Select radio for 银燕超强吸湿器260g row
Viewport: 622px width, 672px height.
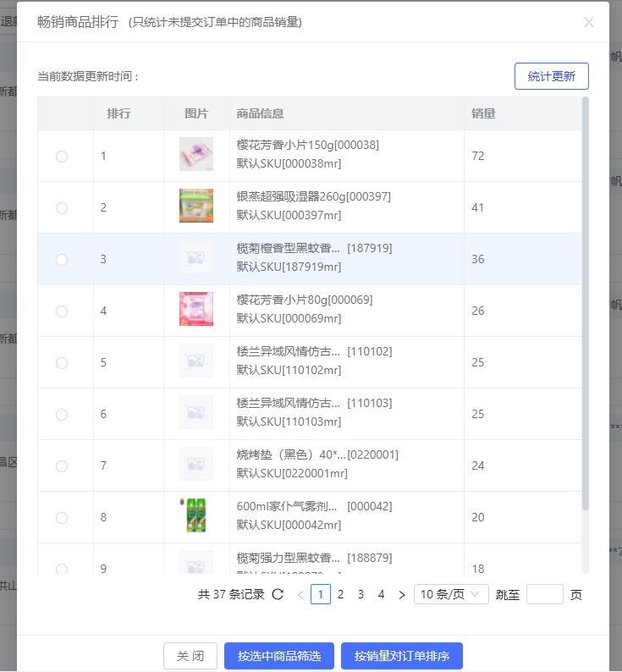[x=62, y=208]
